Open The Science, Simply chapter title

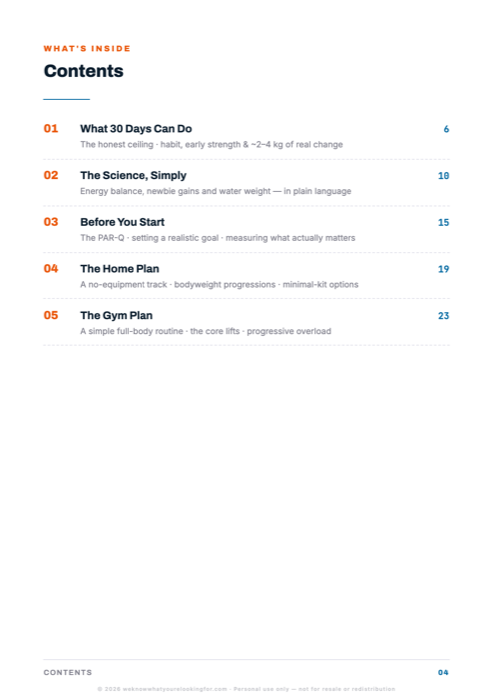pos(133,175)
